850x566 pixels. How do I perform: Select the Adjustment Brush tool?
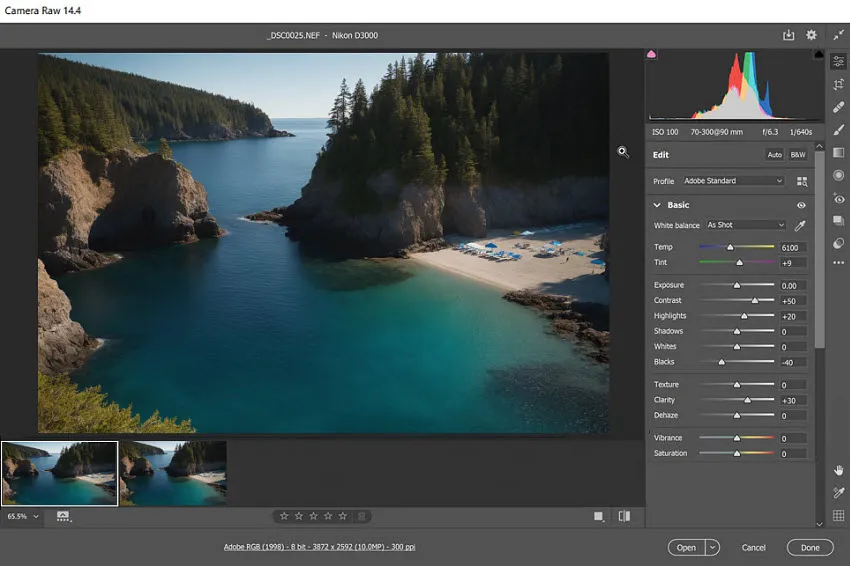(x=838, y=130)
